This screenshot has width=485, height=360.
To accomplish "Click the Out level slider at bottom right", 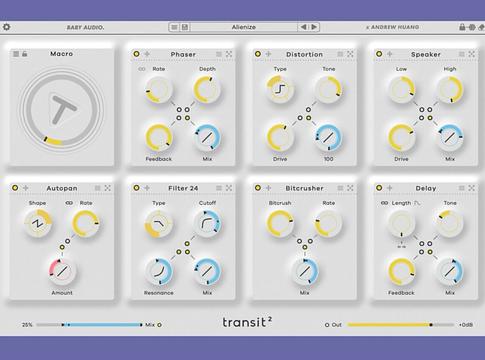I will point(401,324).
